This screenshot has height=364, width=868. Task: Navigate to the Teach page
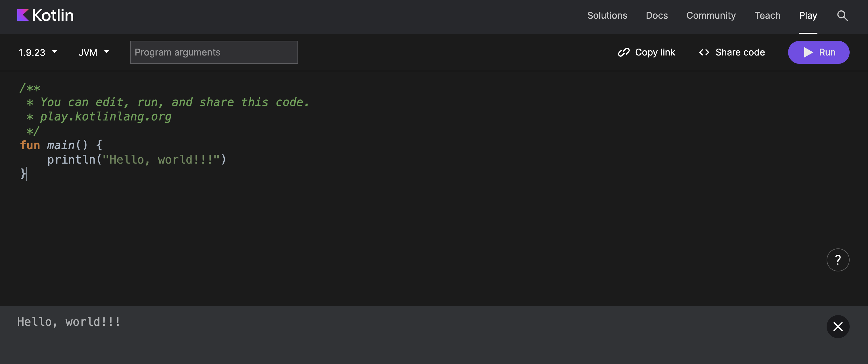(767, 16)
